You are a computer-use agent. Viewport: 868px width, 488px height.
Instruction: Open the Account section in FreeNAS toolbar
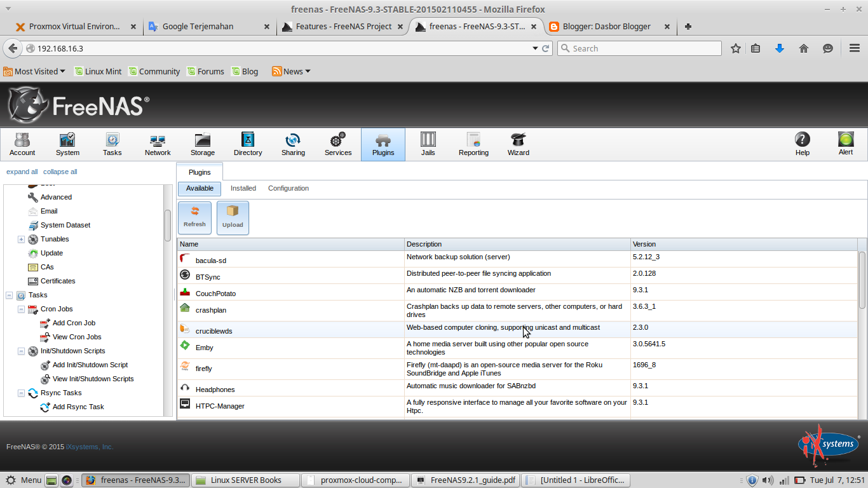pyautogui.click(x=22, y=144)
